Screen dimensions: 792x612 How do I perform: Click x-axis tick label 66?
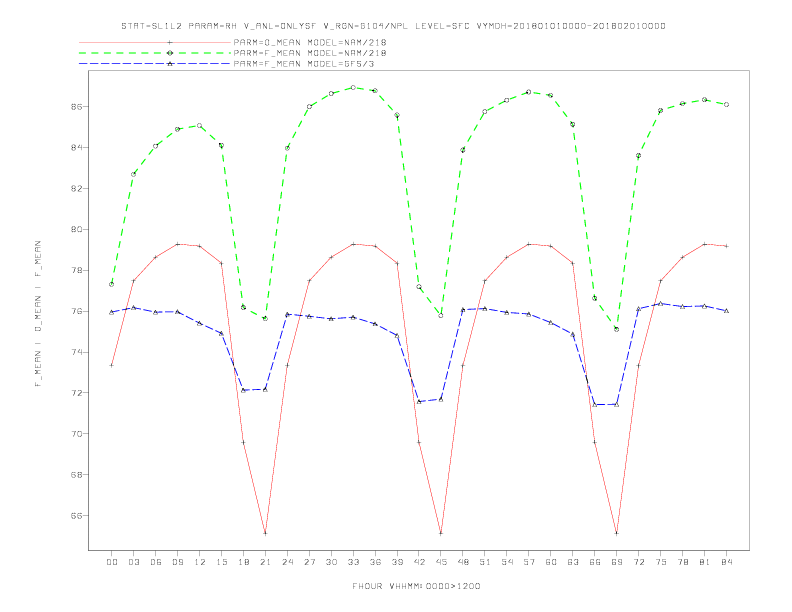[595, 562]
